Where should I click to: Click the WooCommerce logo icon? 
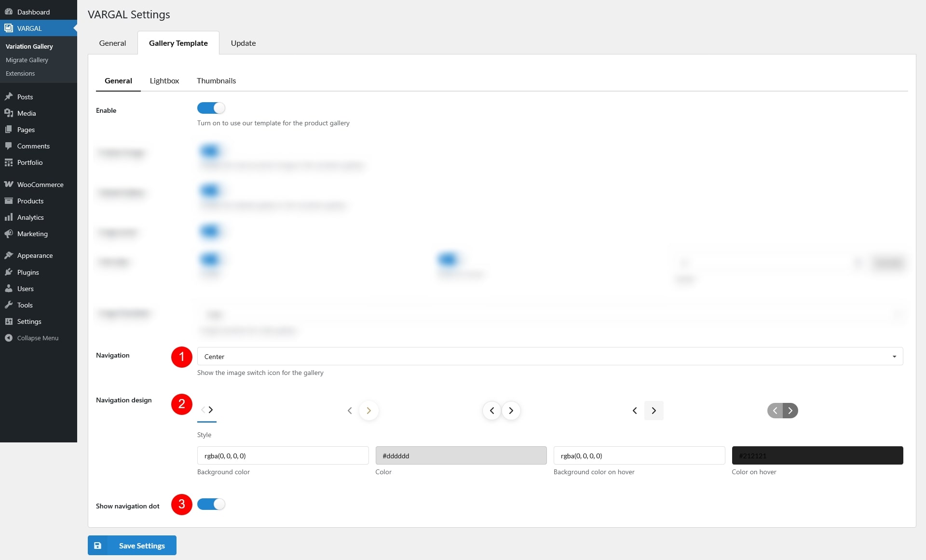(9, 184)
